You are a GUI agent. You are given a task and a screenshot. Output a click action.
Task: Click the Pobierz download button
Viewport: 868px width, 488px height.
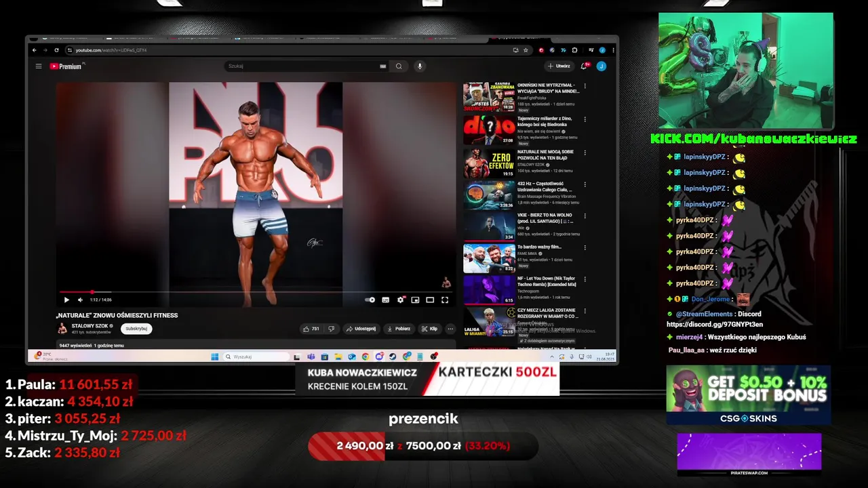click(399, 329)
